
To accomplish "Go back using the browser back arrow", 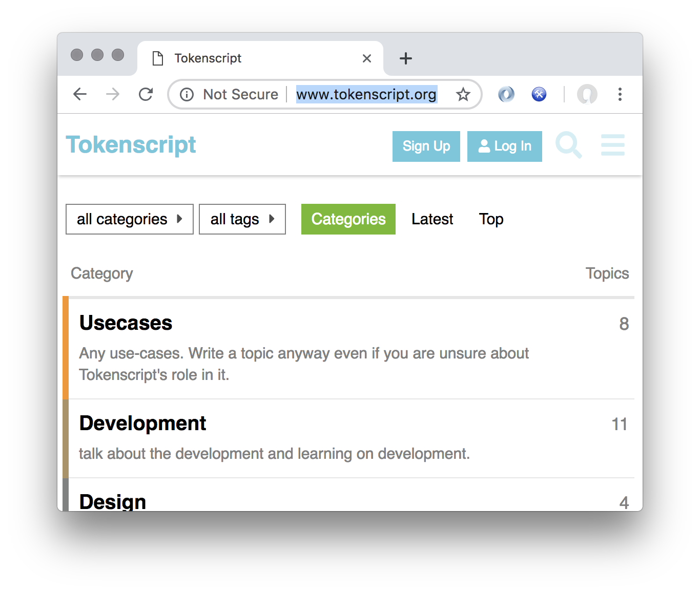I will click(80, 94).
